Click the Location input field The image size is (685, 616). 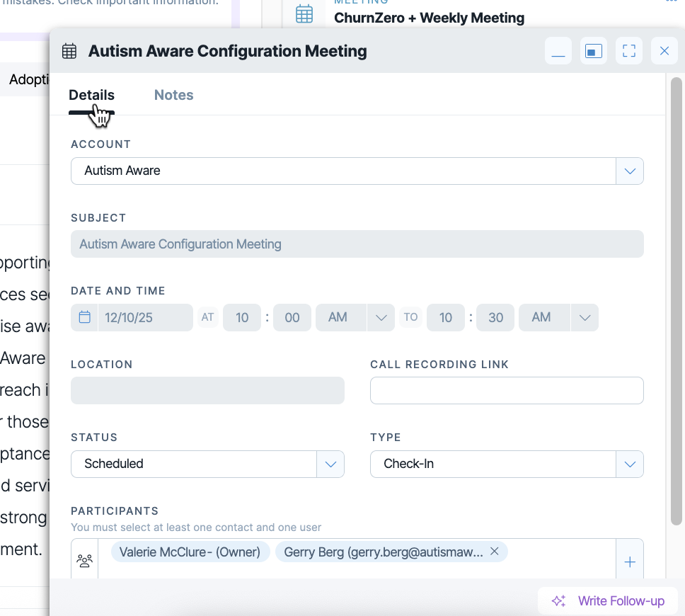tap(207, 390)
